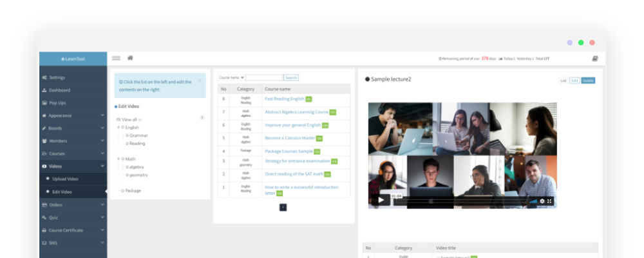
Task: Toggle ON badge for Improve your general English
Action: point(325,126)
